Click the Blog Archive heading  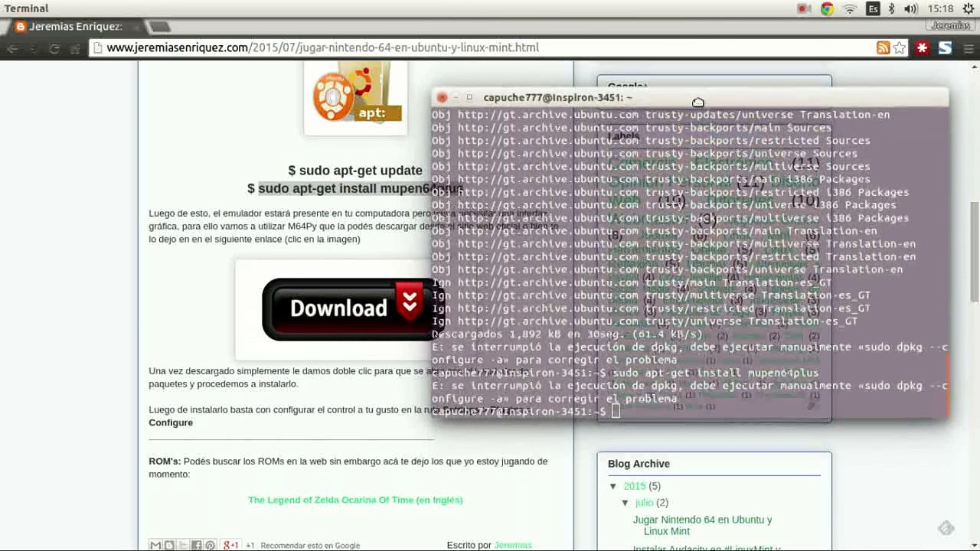639,464
